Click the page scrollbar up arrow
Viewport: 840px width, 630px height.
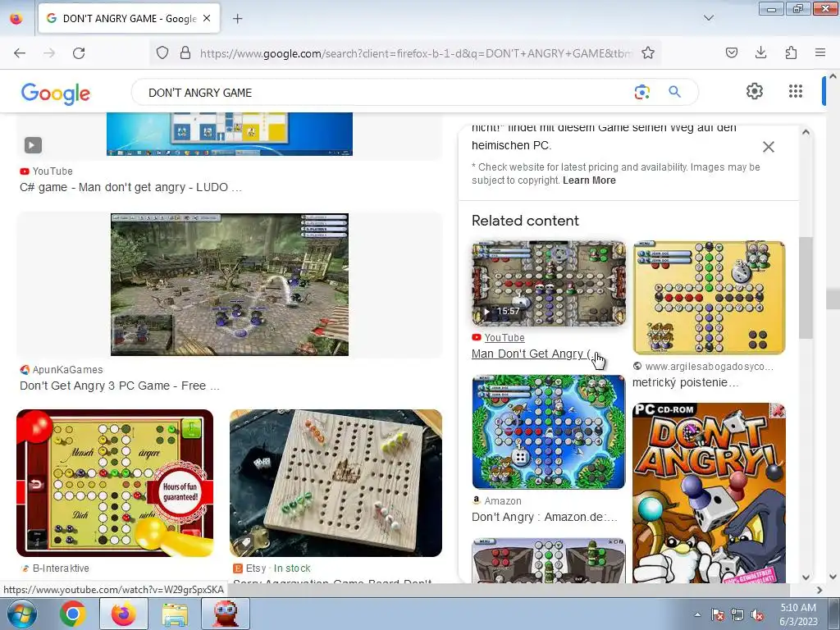click(x=833, y=76)
